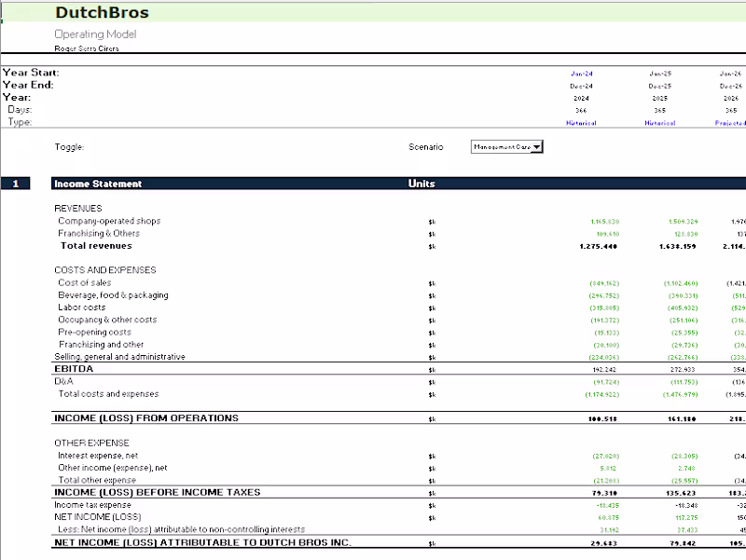Select the 'Type:' label cell

[20, 122]
